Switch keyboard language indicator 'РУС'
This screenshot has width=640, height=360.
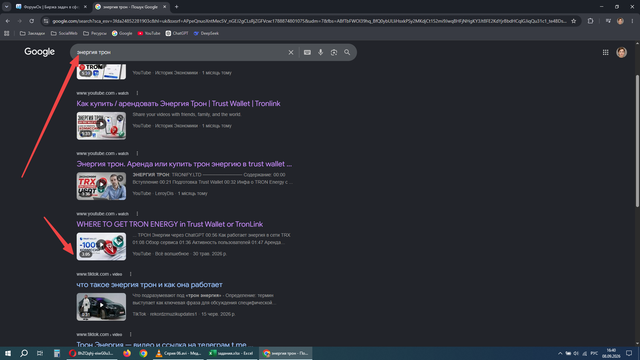click(594, 353)
